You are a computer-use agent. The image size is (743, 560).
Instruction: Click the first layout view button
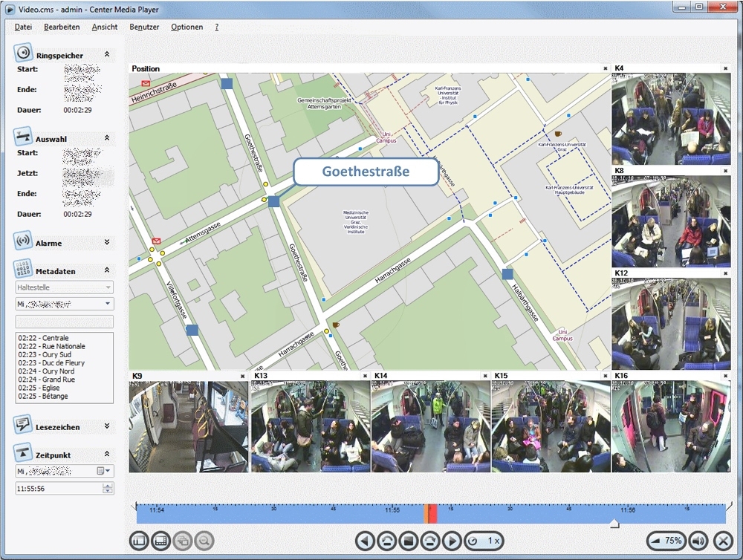tap(139, 541)
